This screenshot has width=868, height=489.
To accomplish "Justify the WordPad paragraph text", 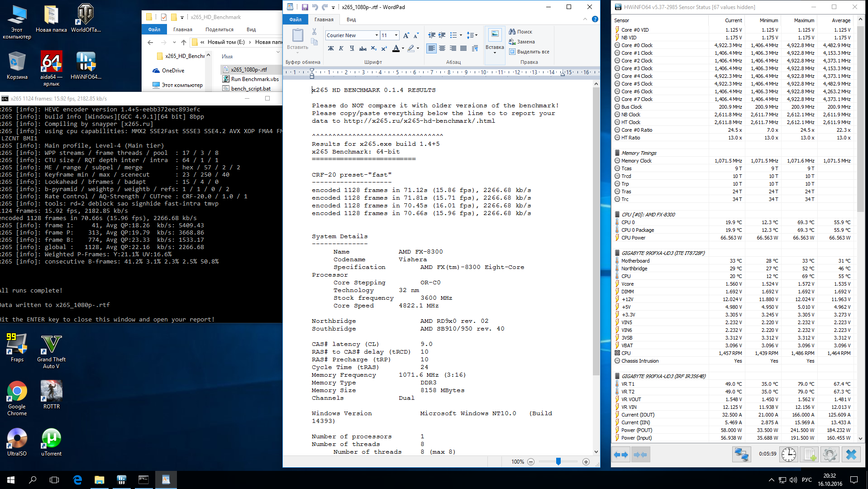I will pos(463,48).
